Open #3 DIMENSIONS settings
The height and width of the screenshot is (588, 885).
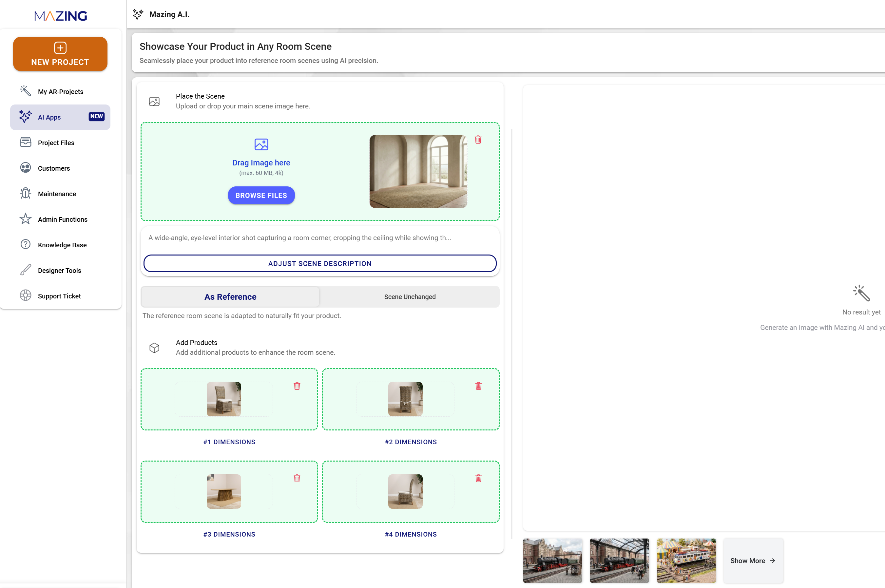coord(229,534)
